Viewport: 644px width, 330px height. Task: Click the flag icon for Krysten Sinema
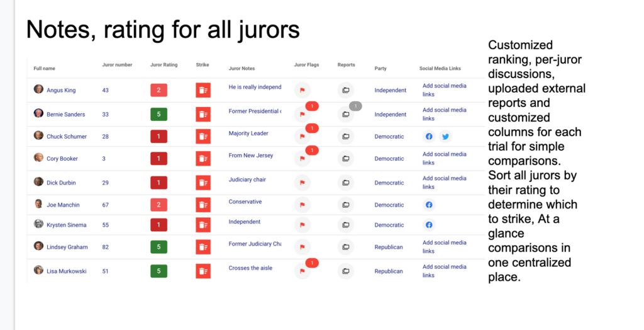tap(303, 225)
